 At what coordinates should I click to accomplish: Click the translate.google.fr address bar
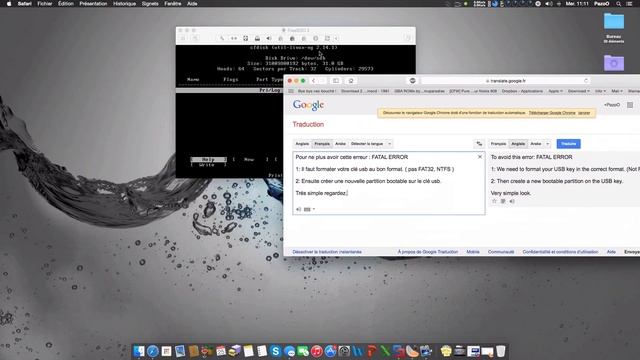pyautogui.click(x=505, y=81)
